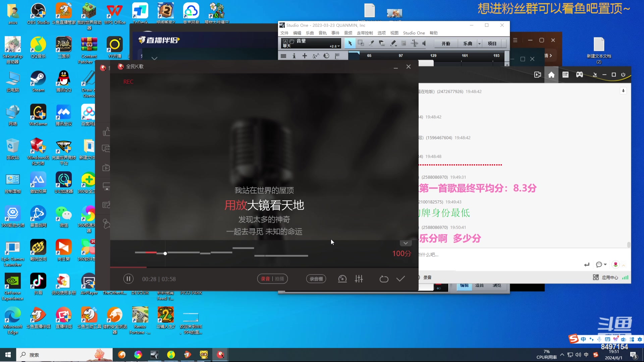Select the range selection tool in Studio One

(361, 43)
